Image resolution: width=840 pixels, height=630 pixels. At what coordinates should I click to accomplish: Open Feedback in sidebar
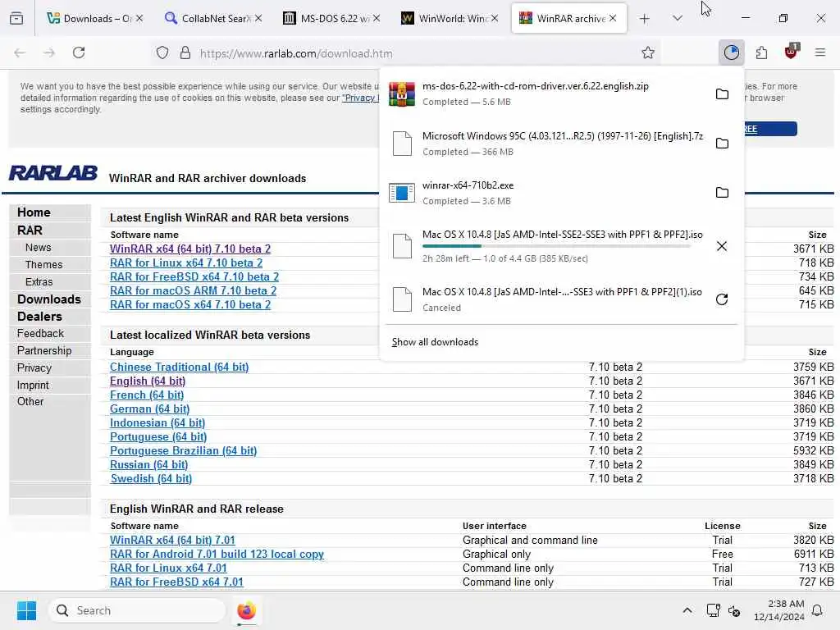click(40, 333)
